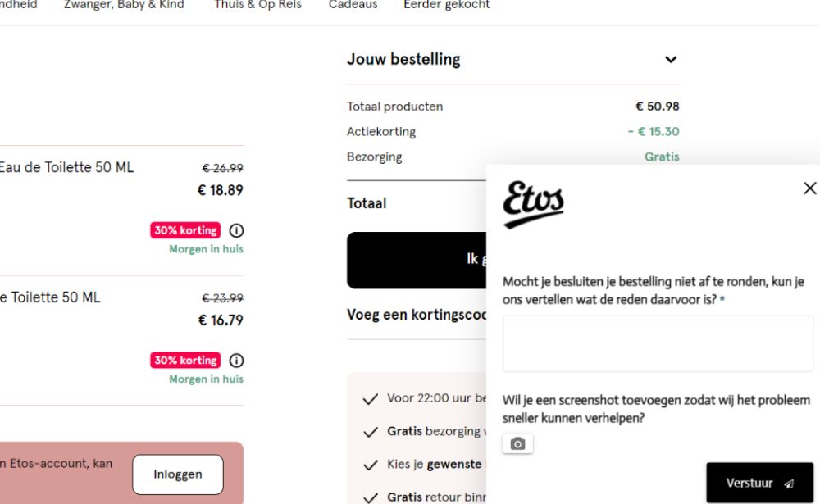This screenshot has height=504, width=820.
Task: Click the second 30% korting badge
Action: pyautogui.click(x=185, y=361)
